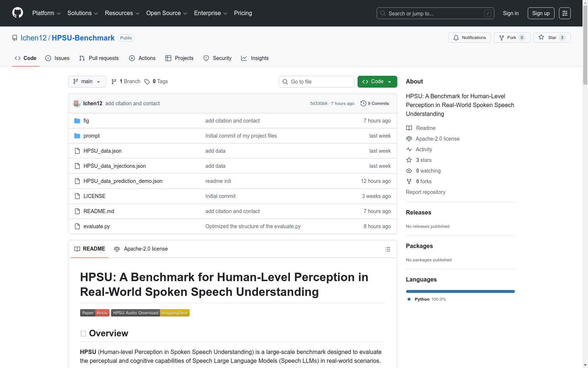View the 3 stars link
Screen dimensions: 588x368
coord(419,160)
